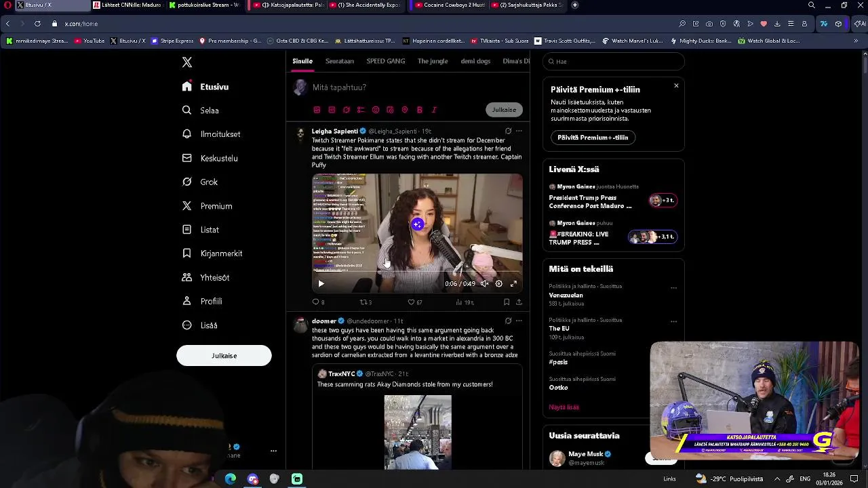Open a new browser tab
Image resolution: width=868 pixels, height=488 pixels.
574,5
